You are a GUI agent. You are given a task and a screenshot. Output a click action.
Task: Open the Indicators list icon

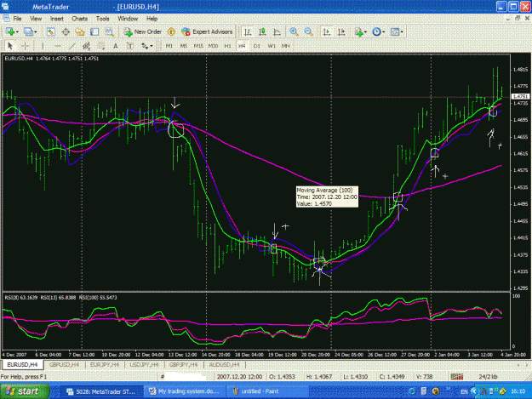[x=358, y=31]
